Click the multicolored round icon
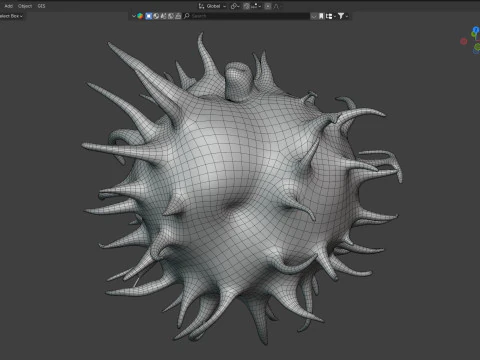The width and height of the screenshot is (480, 360). [140, 16]
